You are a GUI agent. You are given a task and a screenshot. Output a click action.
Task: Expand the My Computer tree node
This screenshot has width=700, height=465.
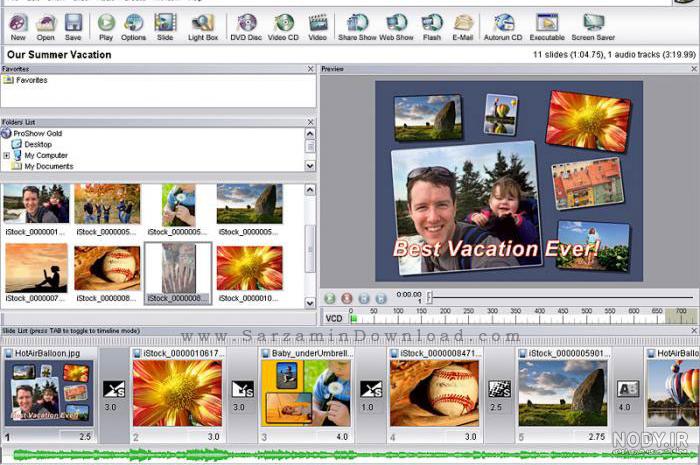(6, 155)
